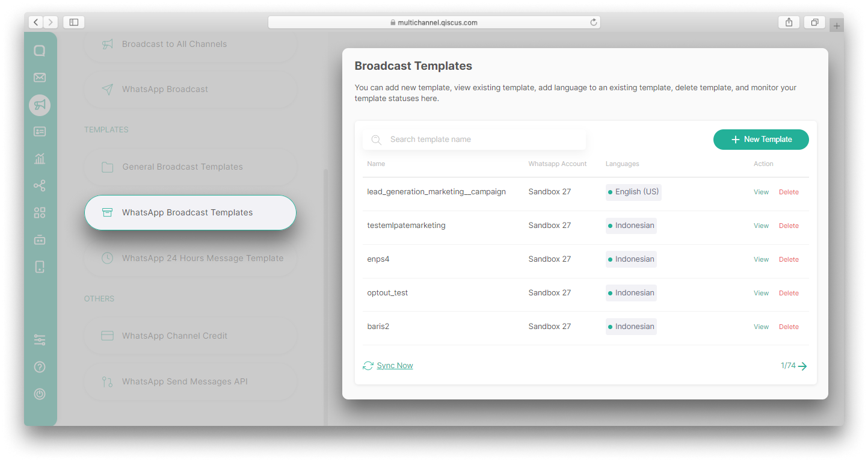Click the Whatsapp Account column header
Viewport: 868px width, 462px height.
[x=558, y=164]
